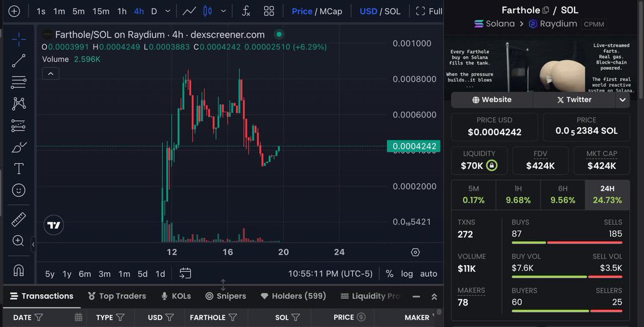Filter transactions by TYPE
644x327 pixels.
[120, 317]
